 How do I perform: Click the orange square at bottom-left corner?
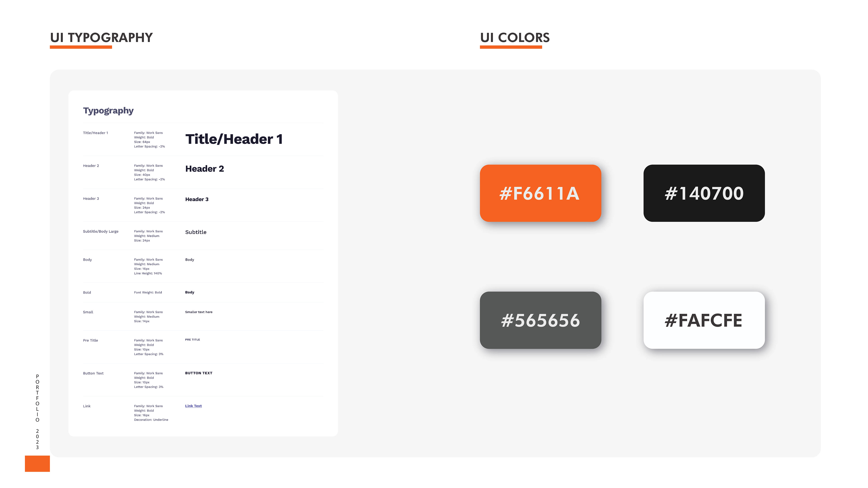point(37,463)
